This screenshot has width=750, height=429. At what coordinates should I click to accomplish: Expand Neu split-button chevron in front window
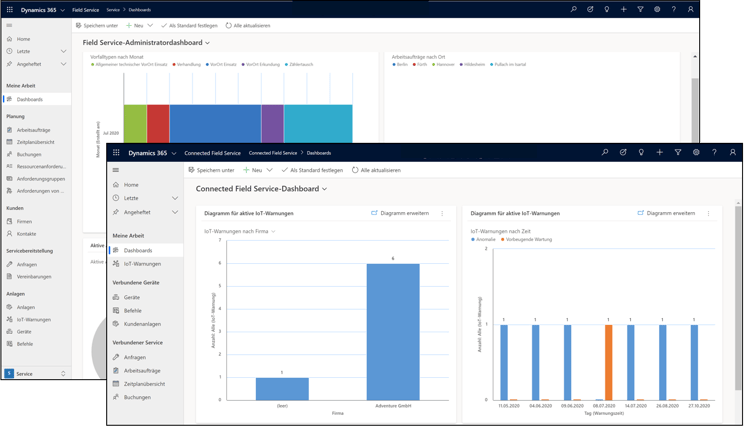[270, 170]
